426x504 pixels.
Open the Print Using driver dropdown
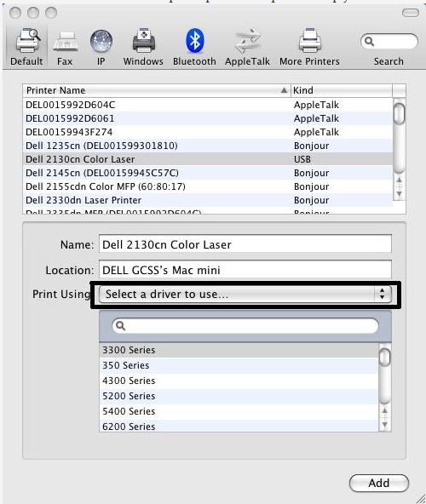(245, 294)
